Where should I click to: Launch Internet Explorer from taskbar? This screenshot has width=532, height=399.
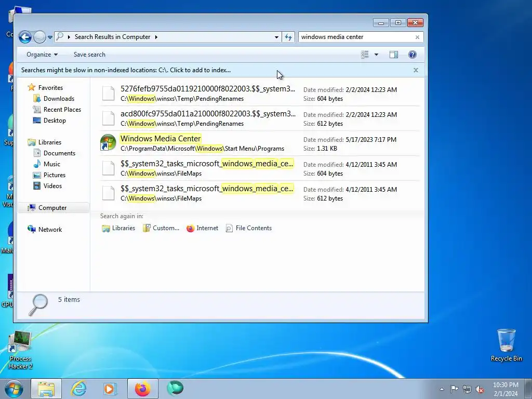pyautogui.click(x=78, y=389)
